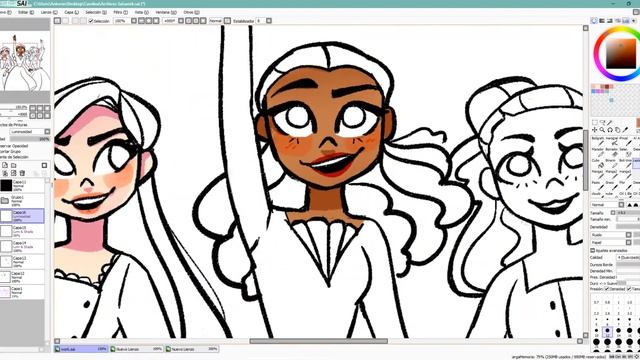640x360 pixels.
Task: Open the Normal dropdown in top toolbar
Action: pyautogui.click(x=227, y=21)
